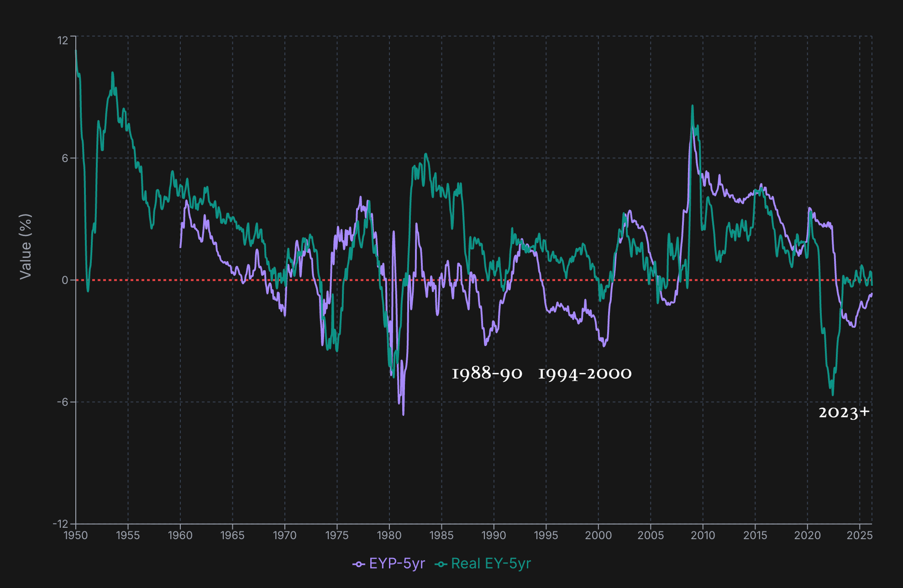Viewport: 903px width, 588px height.
Task: Click the 2000 x-axis label
Action: [598, 535]
